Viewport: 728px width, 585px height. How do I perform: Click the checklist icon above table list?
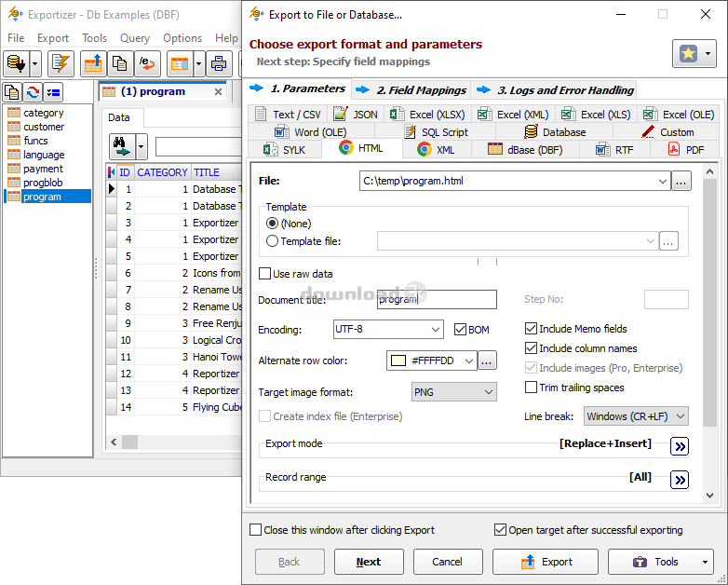(53, 91)
